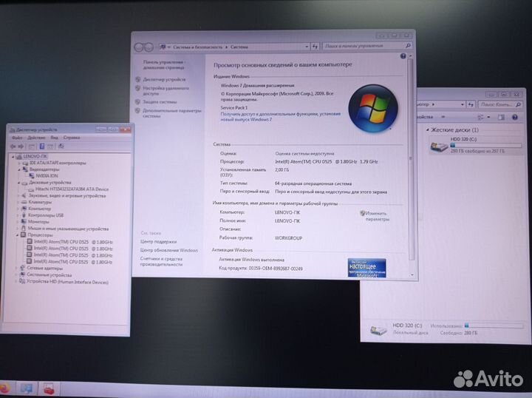Screen dimensions: 532x398
Task: Click the blue Help icon in Device Manager toolbar
Action: coord(42,146)
